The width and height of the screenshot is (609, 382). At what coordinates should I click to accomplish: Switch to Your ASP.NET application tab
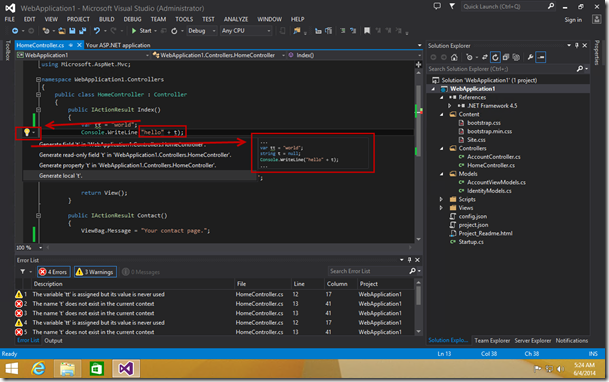click(118, 45)
